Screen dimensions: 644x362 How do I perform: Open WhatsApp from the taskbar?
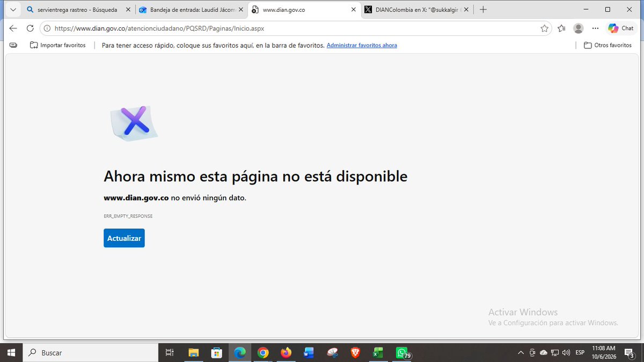tap(402, 352)
